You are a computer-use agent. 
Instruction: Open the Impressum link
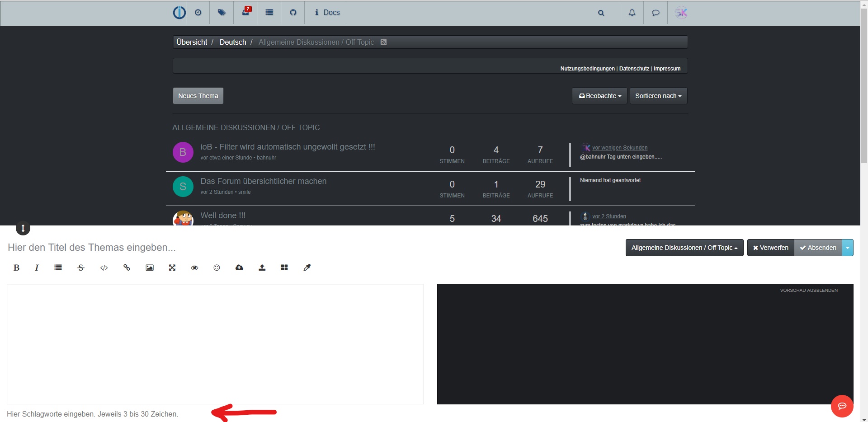point(667,69)
